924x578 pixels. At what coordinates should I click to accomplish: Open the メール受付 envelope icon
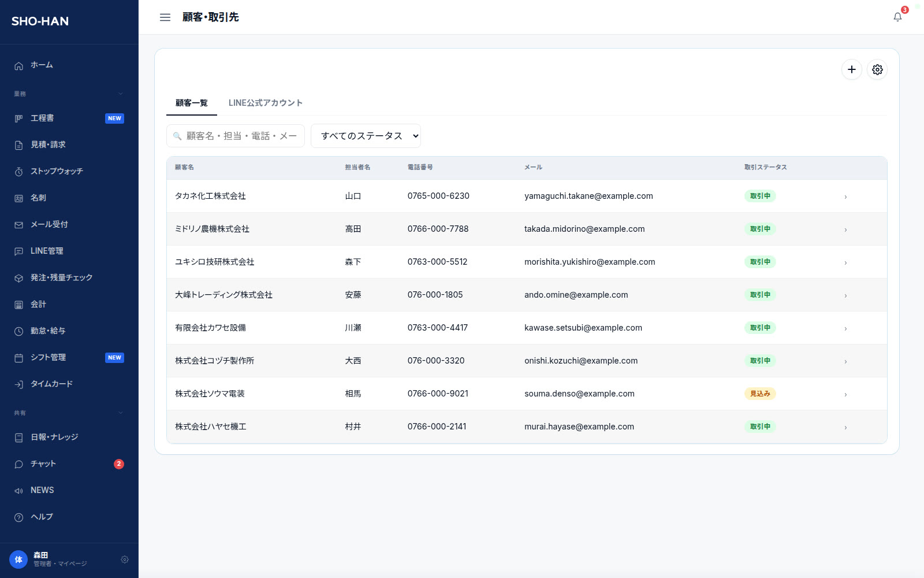click(18, 225)
